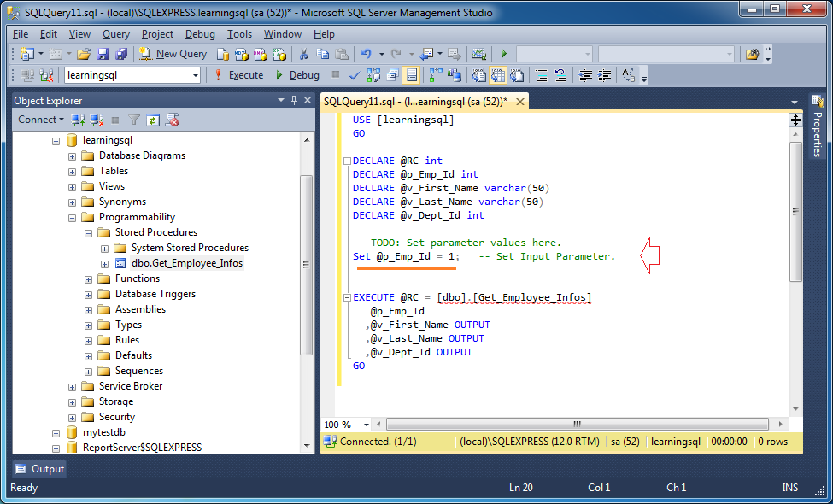This screenshot has height=504, width=833.
Task: Click the Cut scissors icon
Action: click(x=304, y=54)
